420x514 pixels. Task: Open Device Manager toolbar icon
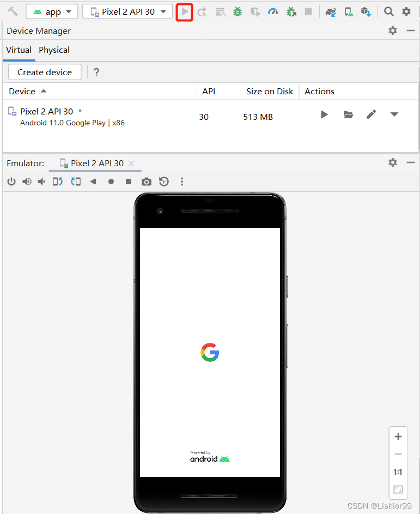pos(349,12)
